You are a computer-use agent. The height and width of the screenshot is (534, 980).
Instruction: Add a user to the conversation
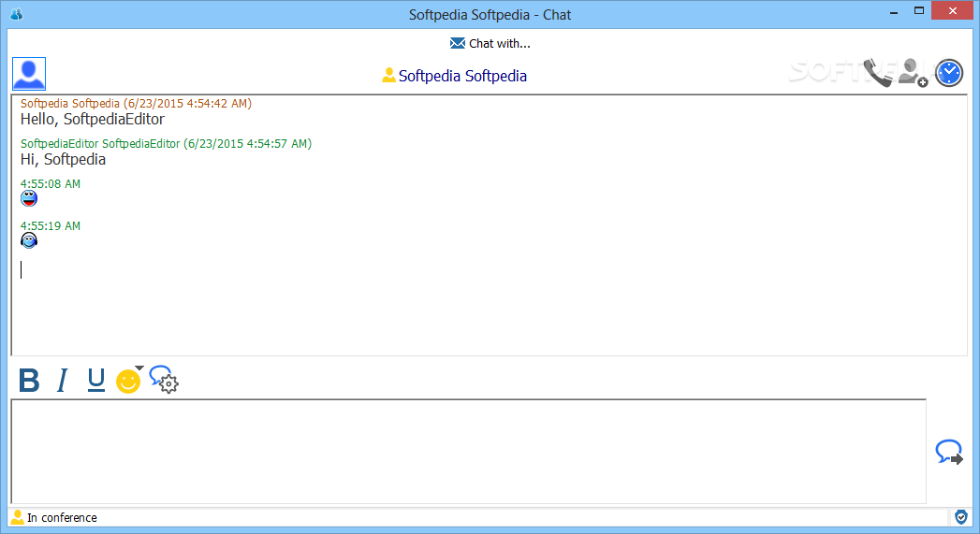(x=913, y=73)
